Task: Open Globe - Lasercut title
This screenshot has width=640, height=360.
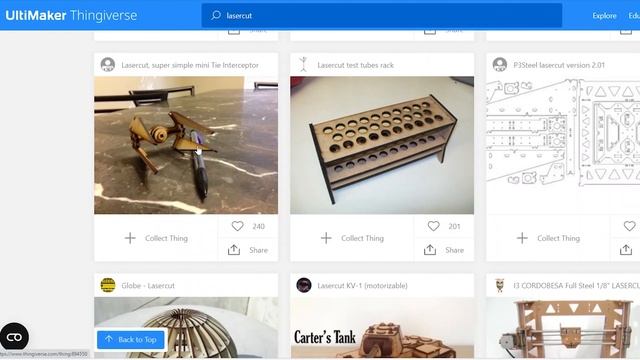Action: tap(148, 285)
